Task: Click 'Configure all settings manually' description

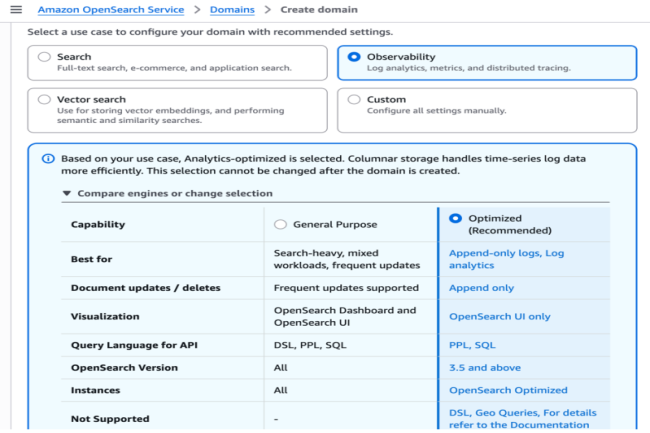Action: pyautogui.click(x=436, y=111)
